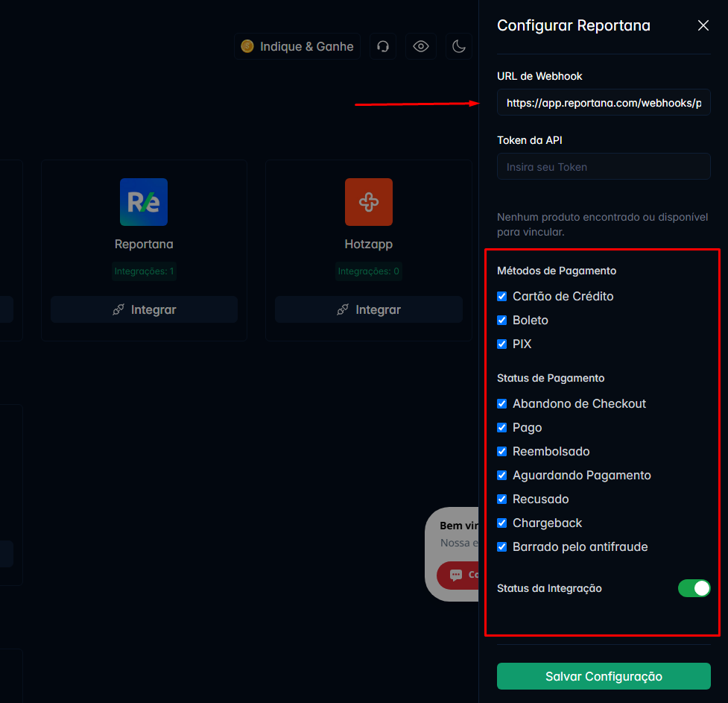The width and height of the screenshot is (728, 703).
Task: Click Integrar under Hotzapp
Action: coord(369,309)
